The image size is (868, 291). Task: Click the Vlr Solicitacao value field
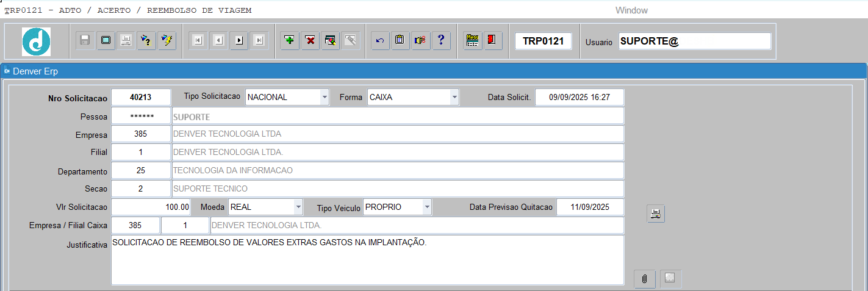(x=151, y=207)
